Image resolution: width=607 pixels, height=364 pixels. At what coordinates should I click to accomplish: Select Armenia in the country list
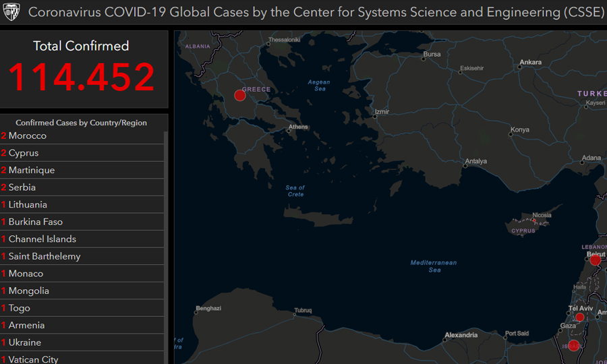(x=82, y=325)
